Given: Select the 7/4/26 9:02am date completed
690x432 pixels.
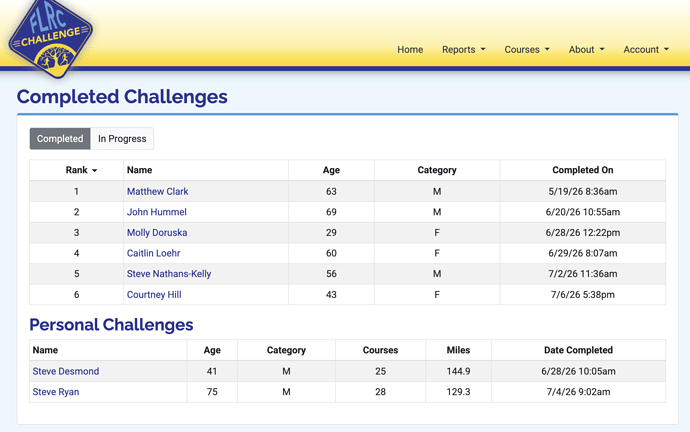Looking at the screenshot, I should click(x=578, y=392).
